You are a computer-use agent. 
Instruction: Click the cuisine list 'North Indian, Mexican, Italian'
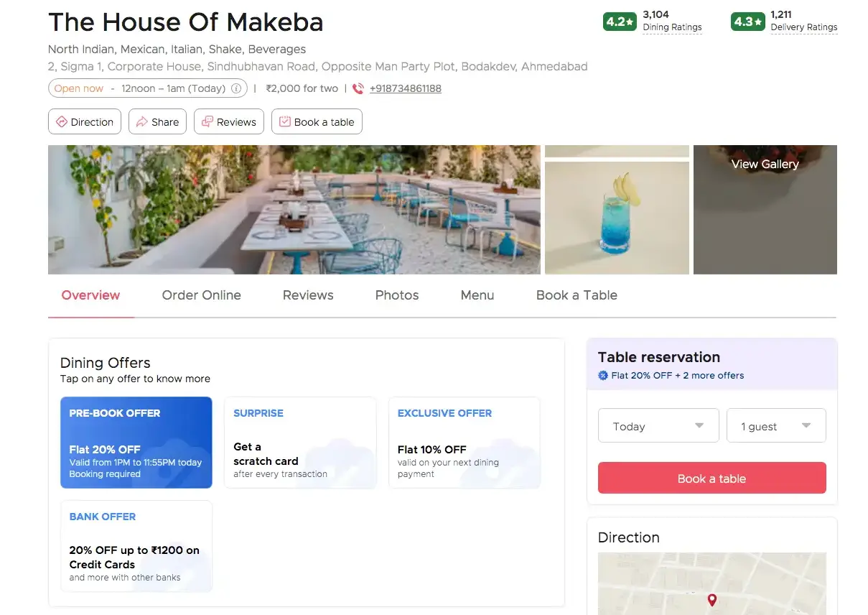coord(177,50)
